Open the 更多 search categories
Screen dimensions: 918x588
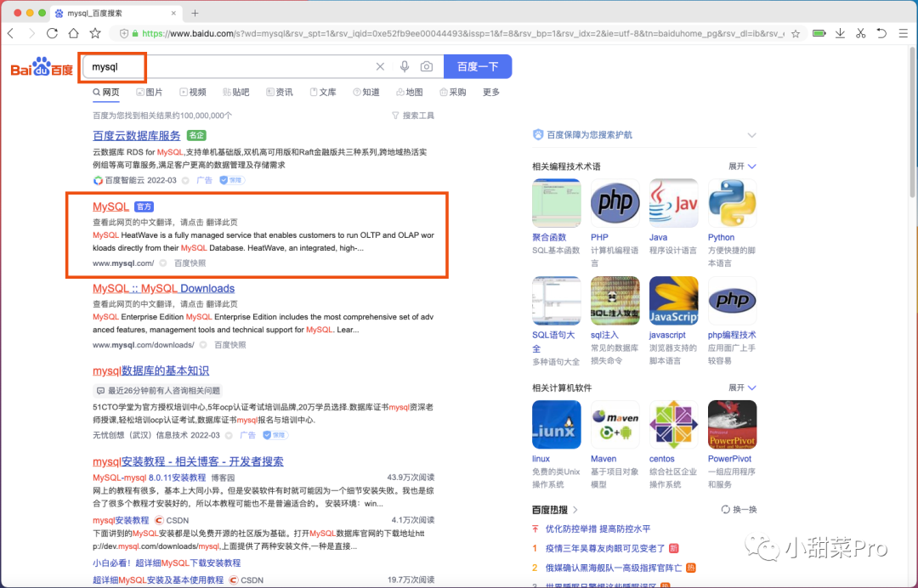tap(491, 92)
